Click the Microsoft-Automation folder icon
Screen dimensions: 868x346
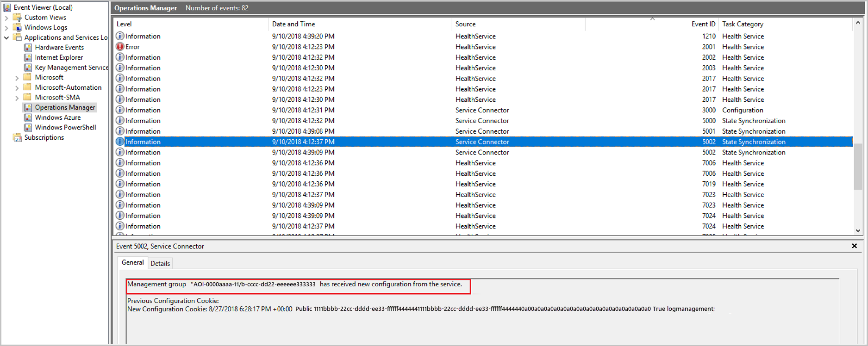coord(28,87)
